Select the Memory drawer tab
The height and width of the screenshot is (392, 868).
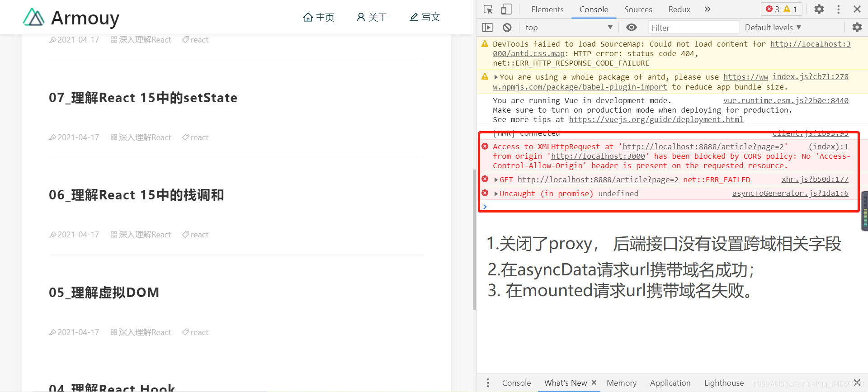[621, 383]
